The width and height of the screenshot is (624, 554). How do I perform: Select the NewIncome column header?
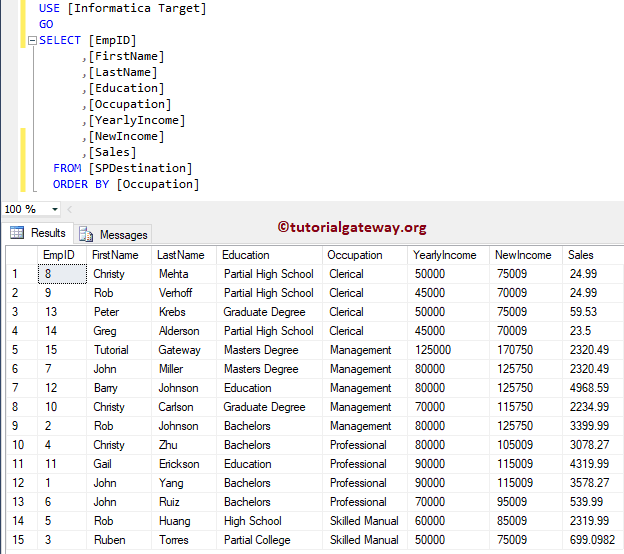(526, 255)
